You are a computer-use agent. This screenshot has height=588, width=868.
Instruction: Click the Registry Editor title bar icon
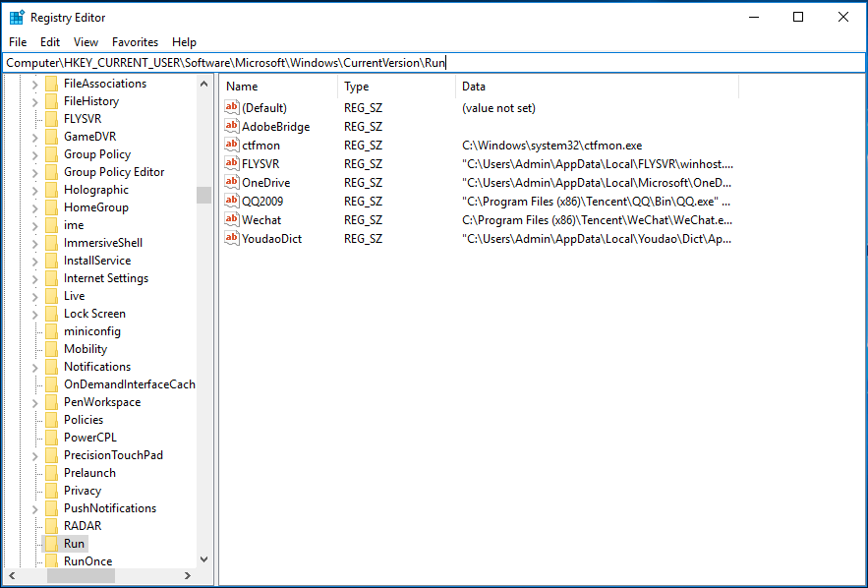tap(14, 17)
